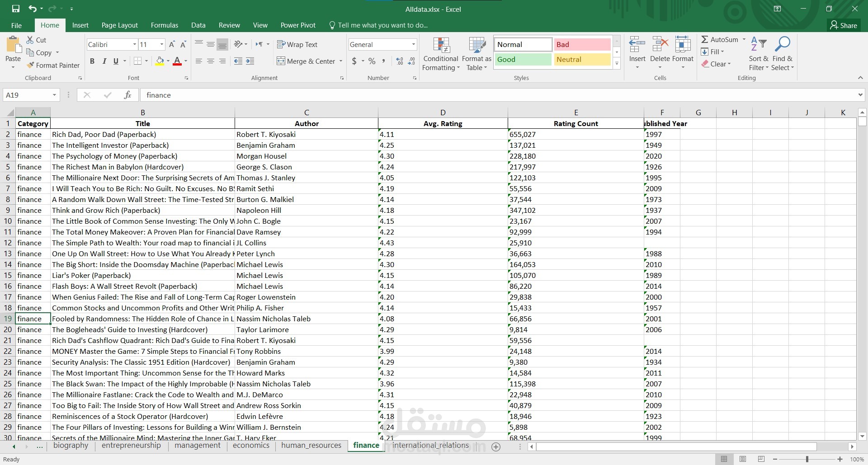Switch to the Formulas ribbon tab
Viewport: 868px width, 465px height.
165,25
